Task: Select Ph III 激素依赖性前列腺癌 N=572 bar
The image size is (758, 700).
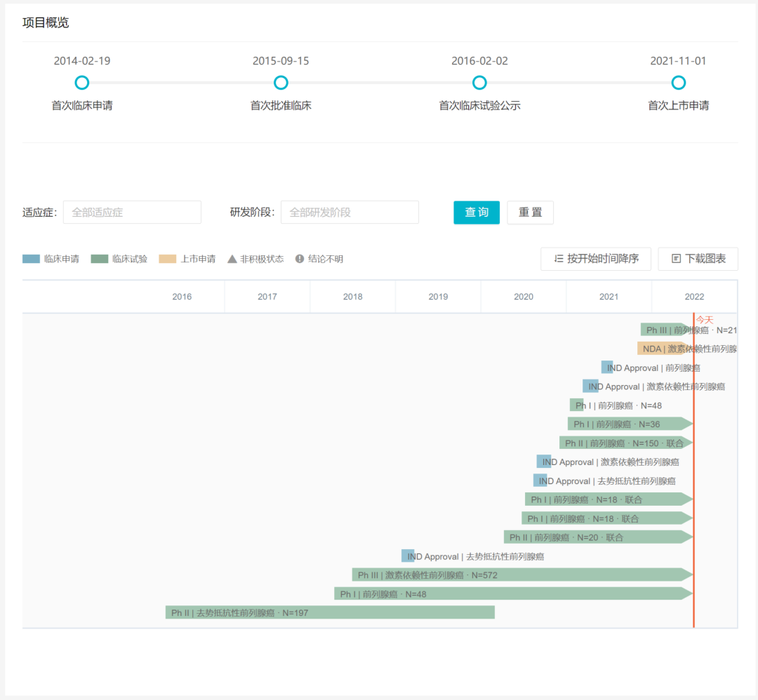Action: [523, 575]
